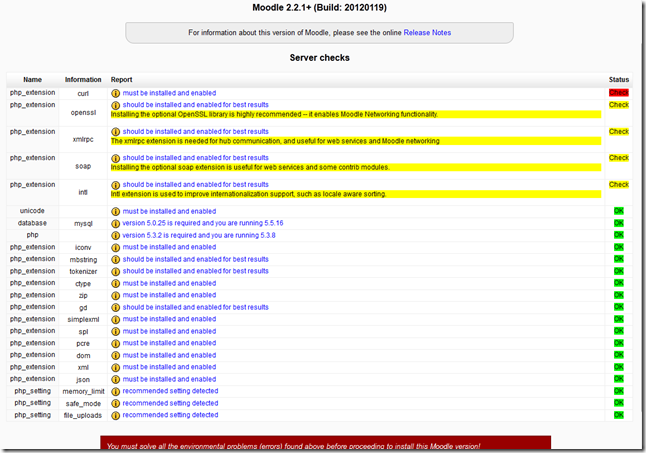The image size is (646, 453).
Task: Click the Information column header
Action: [83, 79]
